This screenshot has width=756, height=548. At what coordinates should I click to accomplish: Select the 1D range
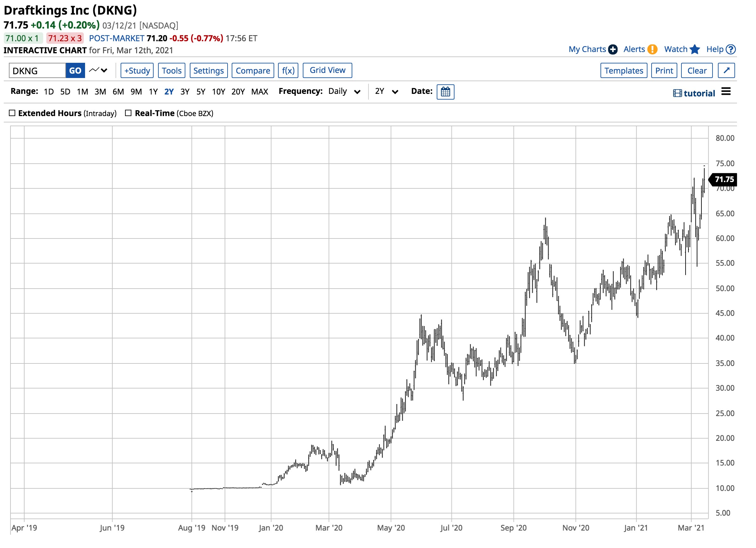[49, 92]
